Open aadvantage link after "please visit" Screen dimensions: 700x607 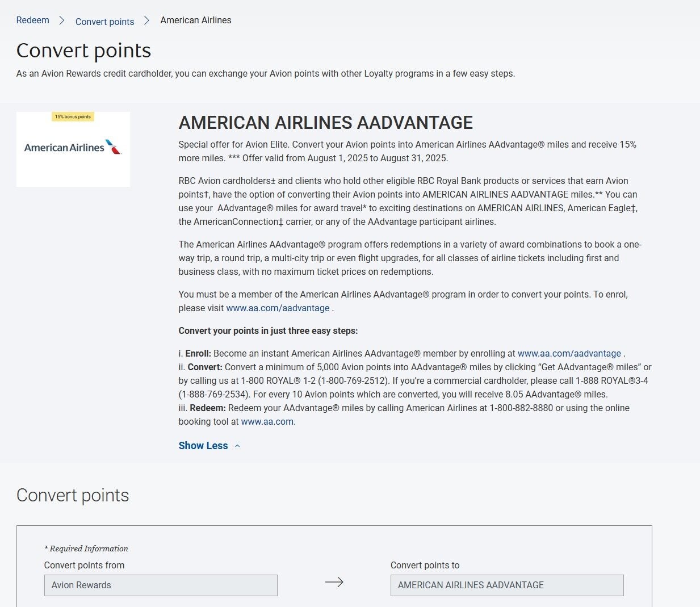[x=278, y=308]
